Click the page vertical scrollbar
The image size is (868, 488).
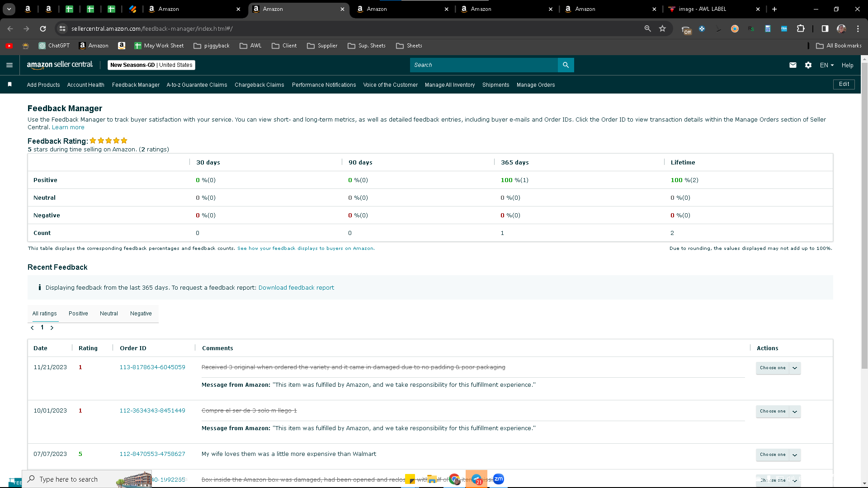(864, 217)
